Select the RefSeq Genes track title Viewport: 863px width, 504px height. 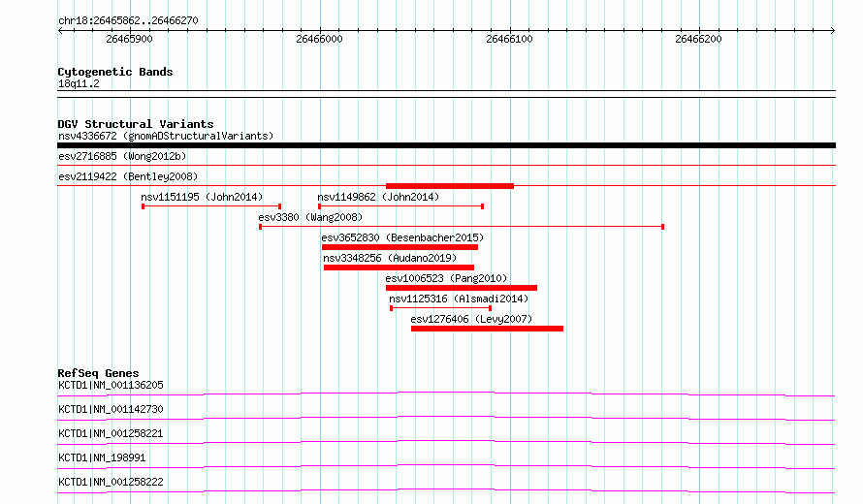98,373
